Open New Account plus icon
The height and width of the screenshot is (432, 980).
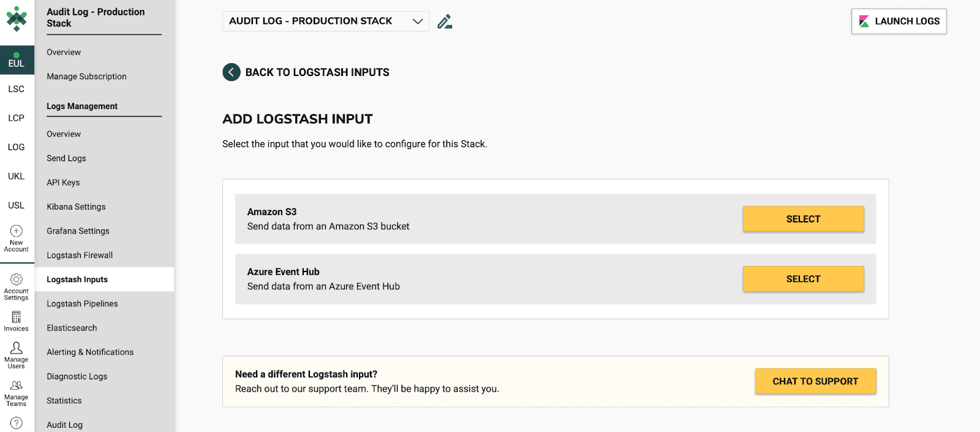coord(17,231)
